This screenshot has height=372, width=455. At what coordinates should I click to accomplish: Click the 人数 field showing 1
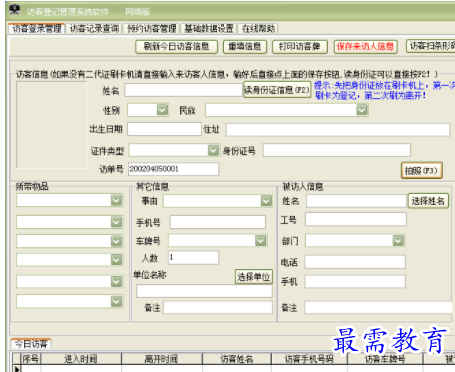point(193,258)
